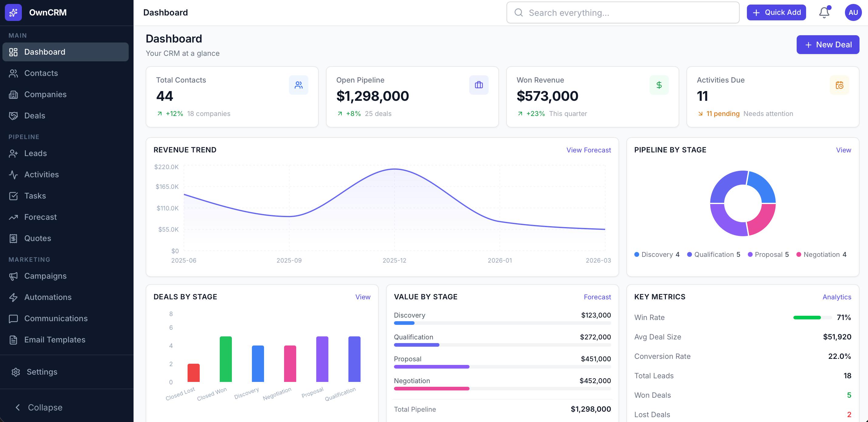The width and height of the screenshot is (868, 422).
Task: Open Leads via its sidebar icon
Action: pyautogui.click(x=13, y=153)
